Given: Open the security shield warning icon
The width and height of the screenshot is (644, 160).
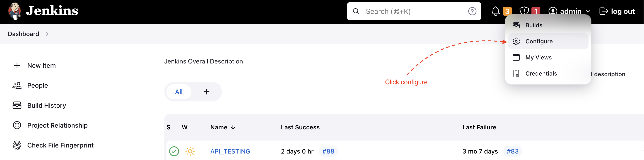Looking at the screenshot, I should coord(524,11).
